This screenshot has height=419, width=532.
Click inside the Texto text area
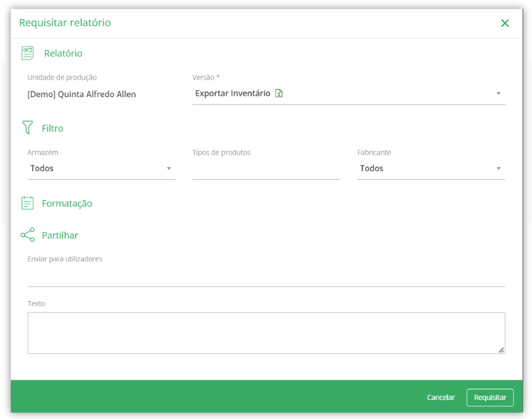(x=267, y=333)
